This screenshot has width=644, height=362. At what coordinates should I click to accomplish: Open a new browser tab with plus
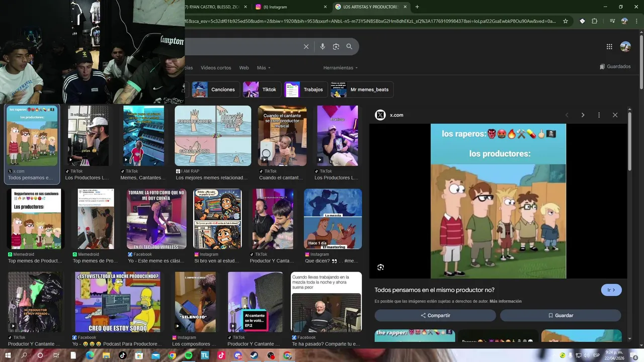pyautogui.click(x=417, y=7)
